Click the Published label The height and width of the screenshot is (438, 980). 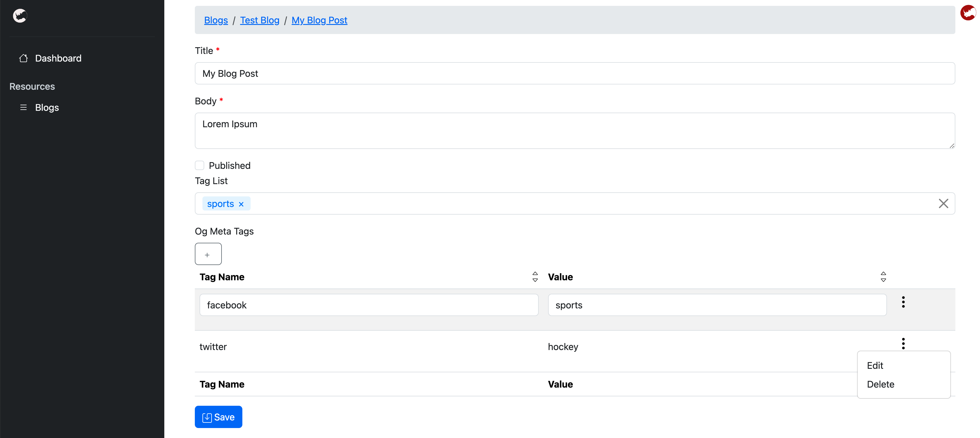(x=229, y=165)
